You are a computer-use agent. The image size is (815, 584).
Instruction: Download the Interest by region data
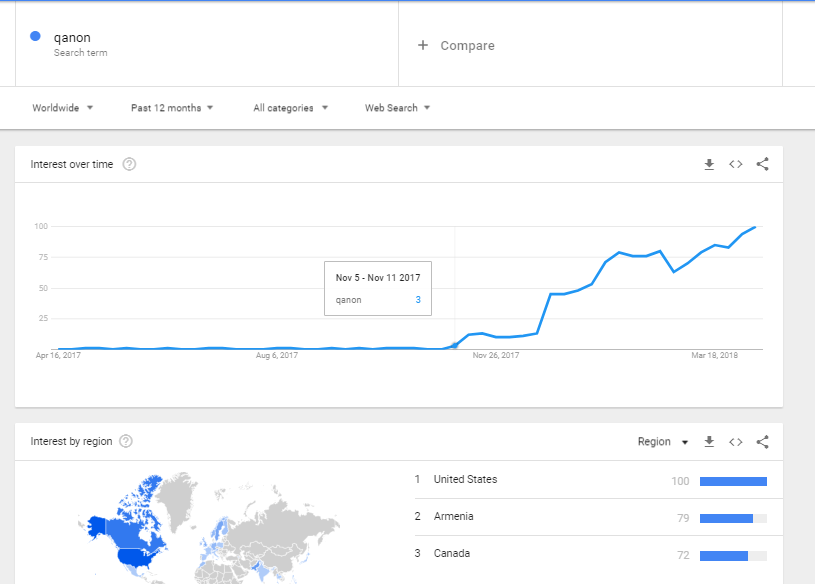coord(709,441)
